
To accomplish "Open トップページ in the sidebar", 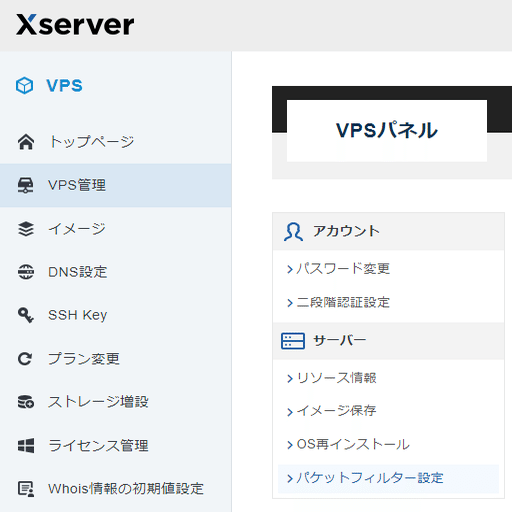I will 116,142.
